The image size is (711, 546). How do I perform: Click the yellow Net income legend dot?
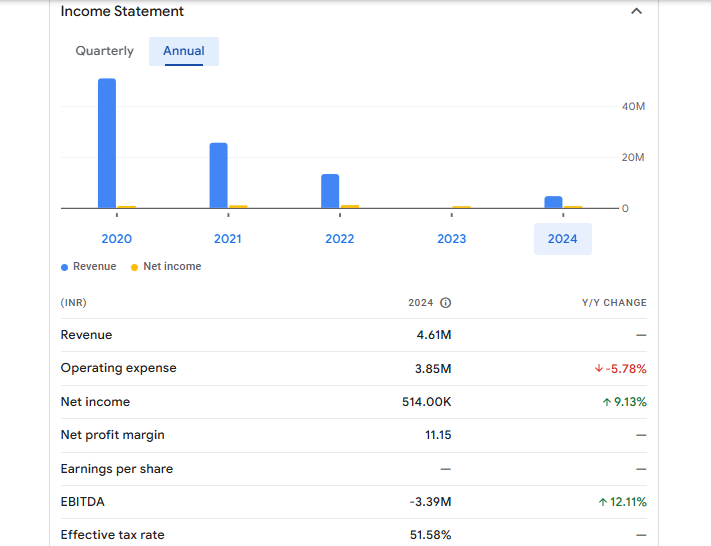pos(134,267)
